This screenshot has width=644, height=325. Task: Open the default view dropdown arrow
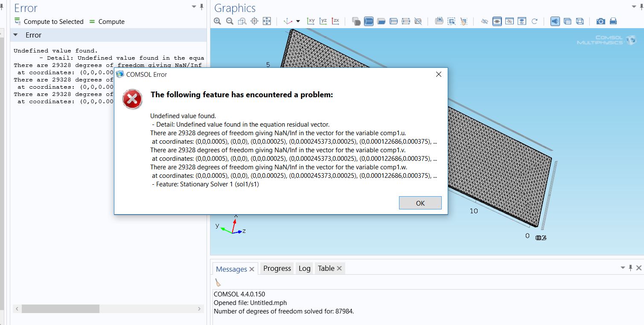coord(298,21)
